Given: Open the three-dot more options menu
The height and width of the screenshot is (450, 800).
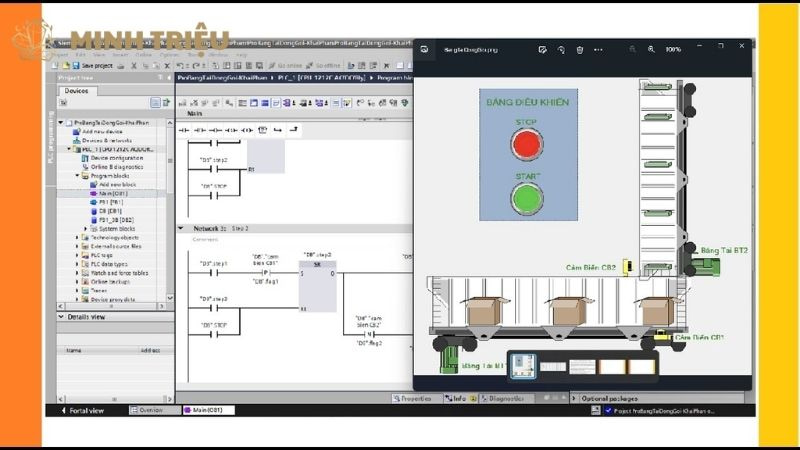Looking at the screenshot, I should click(x=598, y=49).
